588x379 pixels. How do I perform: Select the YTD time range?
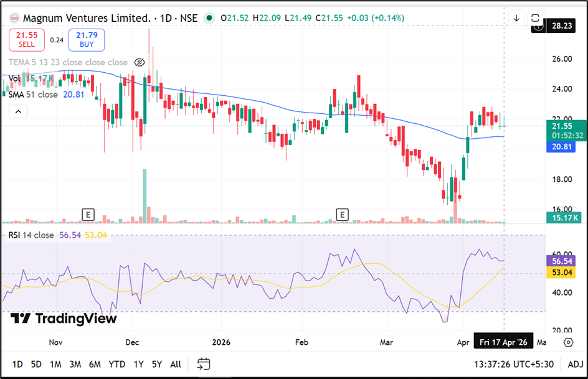point(116,364)
